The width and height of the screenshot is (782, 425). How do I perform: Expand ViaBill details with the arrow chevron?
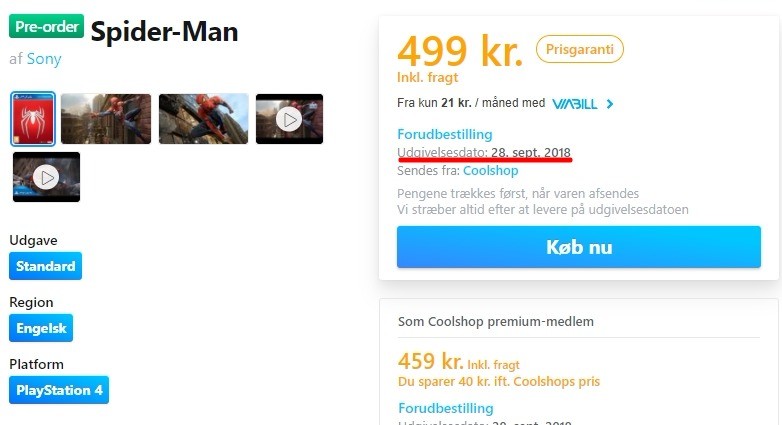pyautogui.click(x=609, y=104)
